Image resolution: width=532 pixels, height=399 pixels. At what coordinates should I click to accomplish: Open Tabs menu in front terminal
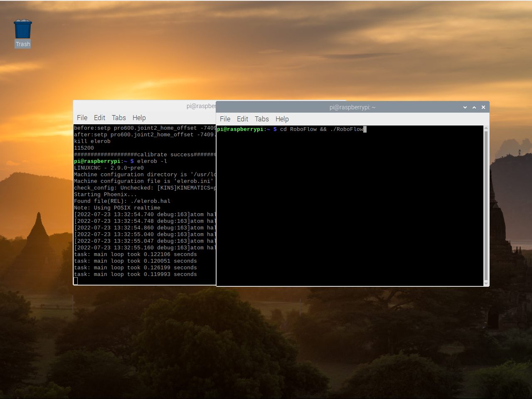(x=261, y=119)
